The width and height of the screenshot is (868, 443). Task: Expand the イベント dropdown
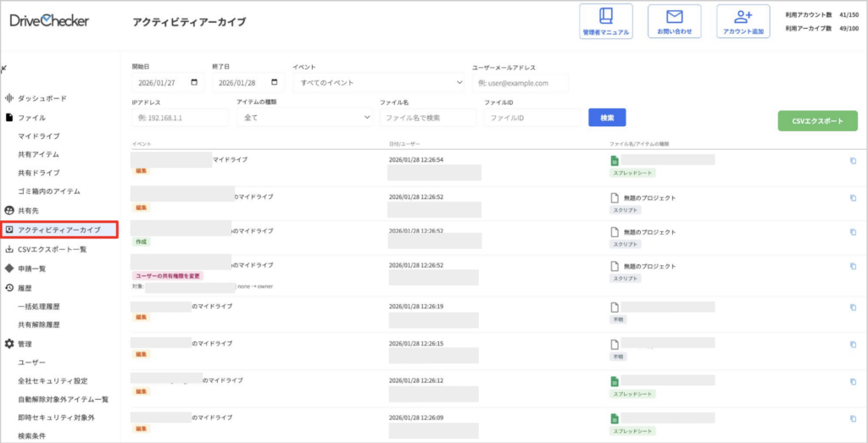(379, 83)
